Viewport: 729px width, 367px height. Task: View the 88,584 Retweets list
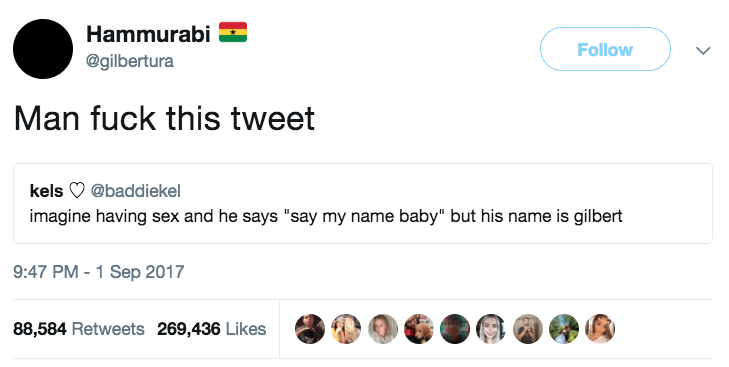(79, 329)
